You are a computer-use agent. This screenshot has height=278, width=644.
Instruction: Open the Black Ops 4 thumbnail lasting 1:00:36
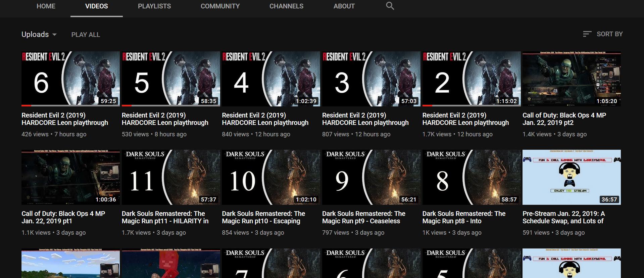[x=70, y=177]
